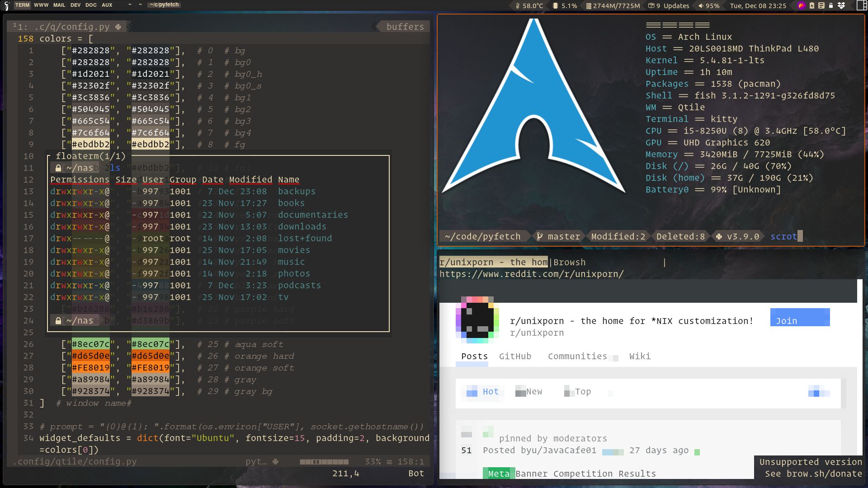Switch to the GitHub tab on r/unixporn

[x=515, y=356]
